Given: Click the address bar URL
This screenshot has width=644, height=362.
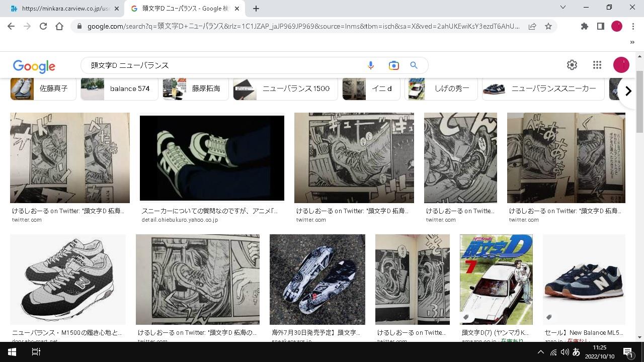Looking at the screenshot, I should (303, 26).
